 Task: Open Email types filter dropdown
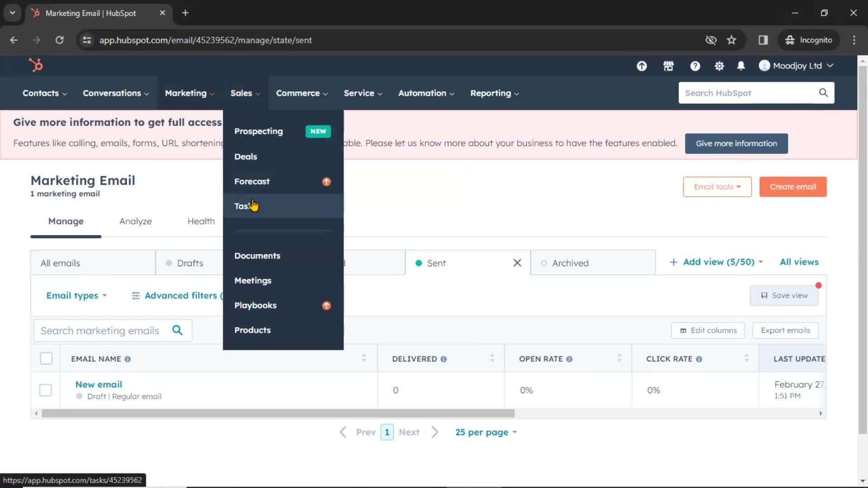pos(76,296)
